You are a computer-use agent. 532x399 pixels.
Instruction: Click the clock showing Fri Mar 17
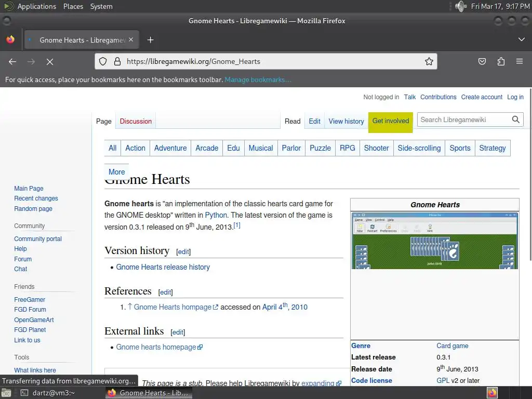click(x=500, y=6)
